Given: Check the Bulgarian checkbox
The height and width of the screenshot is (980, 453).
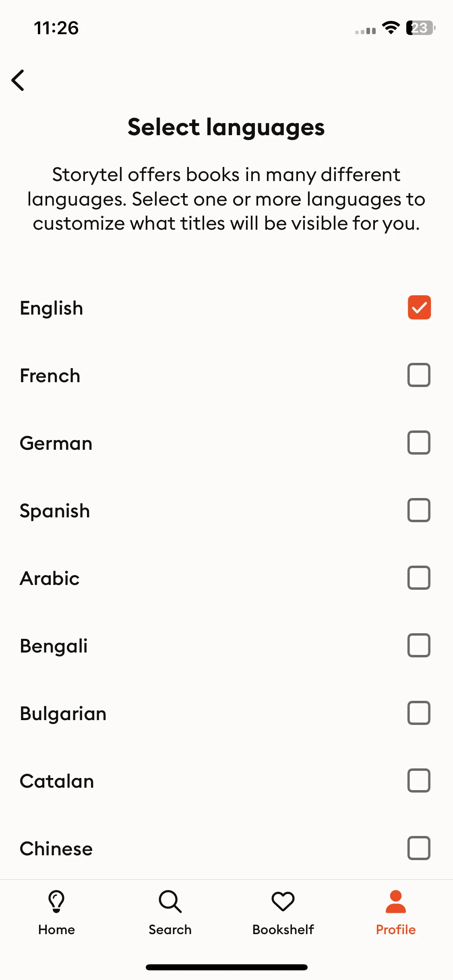Looking at the screenshot, I should 419,713.
